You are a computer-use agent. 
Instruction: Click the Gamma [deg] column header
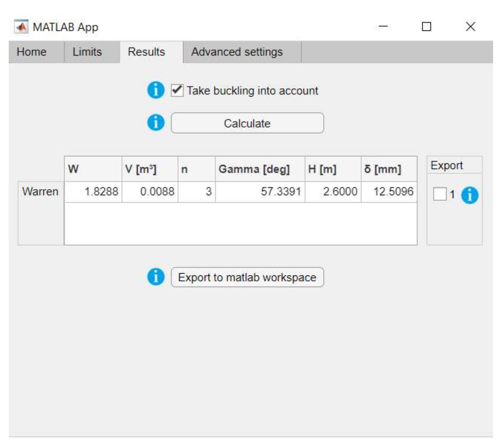[260, 169]
